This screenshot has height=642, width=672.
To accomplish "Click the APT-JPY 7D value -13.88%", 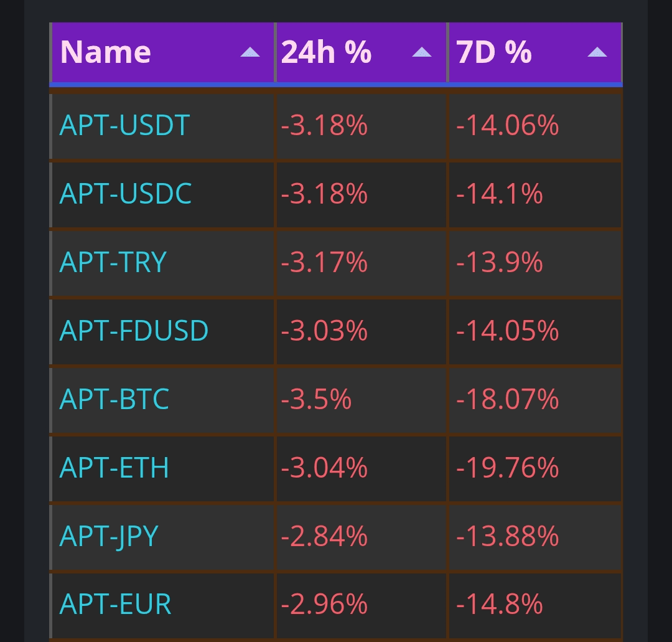I will click(507, 536).
